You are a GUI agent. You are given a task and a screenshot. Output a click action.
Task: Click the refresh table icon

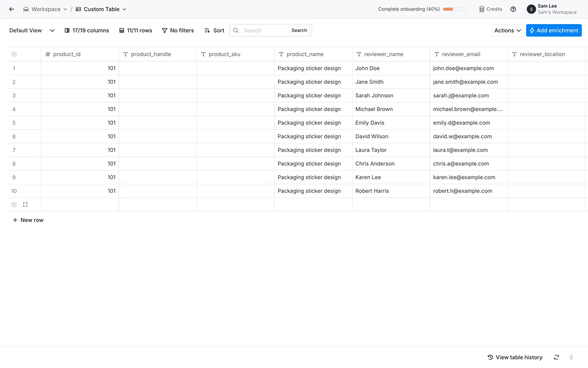556,357
